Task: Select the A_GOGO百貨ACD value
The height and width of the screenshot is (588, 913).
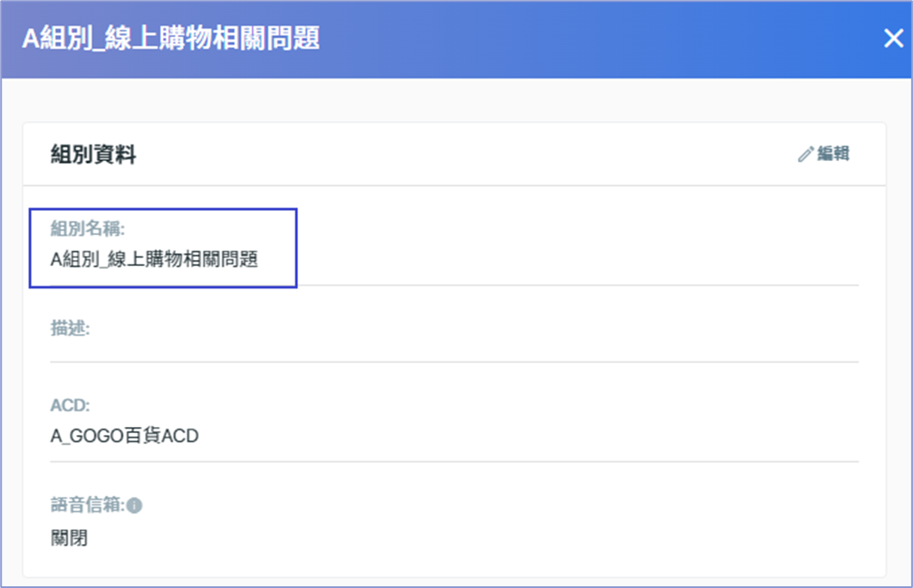Action: tap(125, 436)
